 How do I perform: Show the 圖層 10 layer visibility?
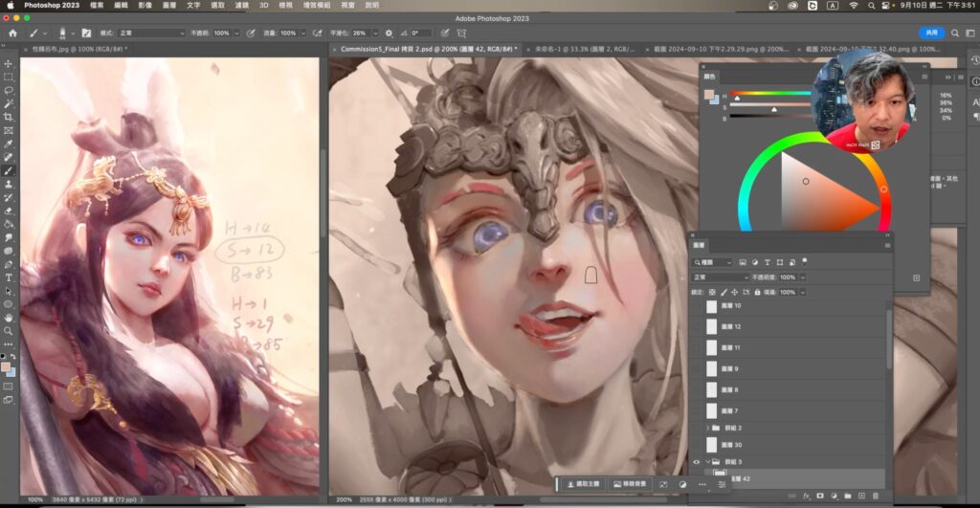(x=696, y=306)
